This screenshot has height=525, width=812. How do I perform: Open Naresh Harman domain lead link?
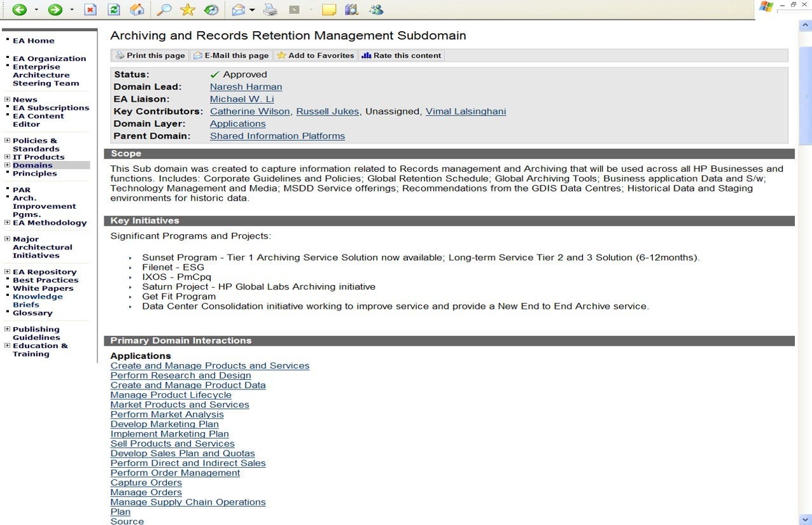[246, 87]
